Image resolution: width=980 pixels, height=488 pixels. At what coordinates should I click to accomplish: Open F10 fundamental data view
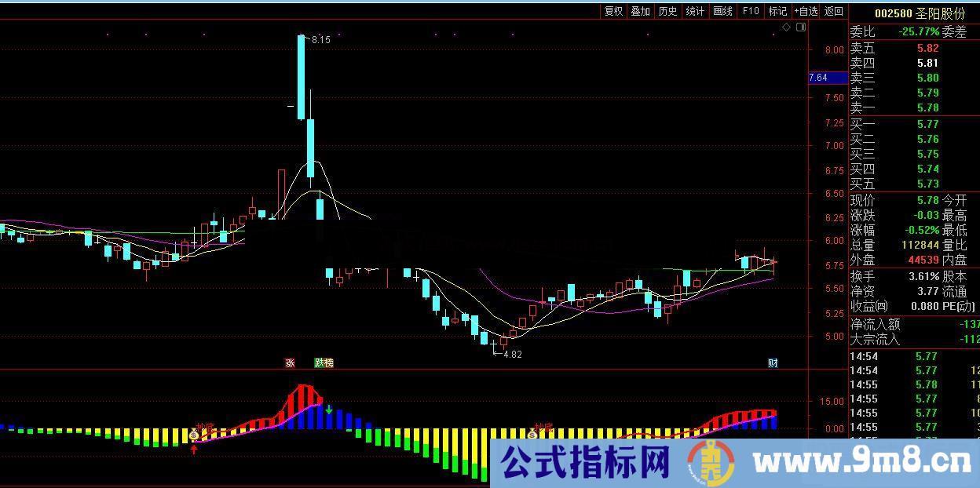[x=748, y=11]
